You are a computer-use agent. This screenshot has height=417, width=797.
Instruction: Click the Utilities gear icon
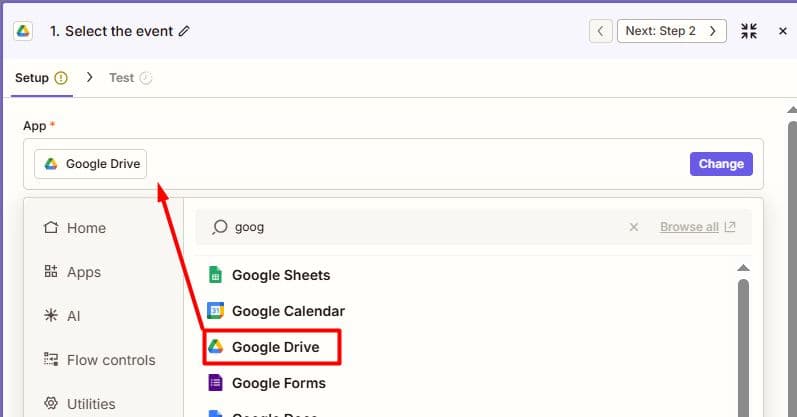(x=51, y=403)
